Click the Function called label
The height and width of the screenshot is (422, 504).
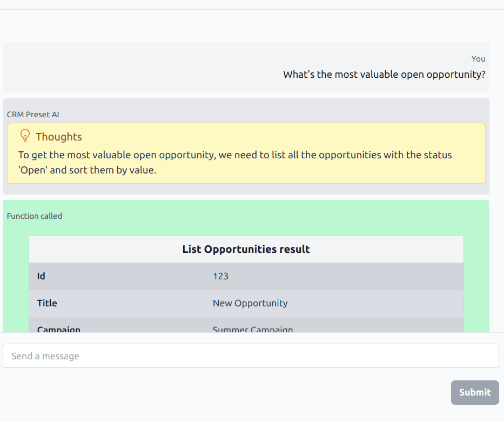pyautogui.click(x=35, y=216)
